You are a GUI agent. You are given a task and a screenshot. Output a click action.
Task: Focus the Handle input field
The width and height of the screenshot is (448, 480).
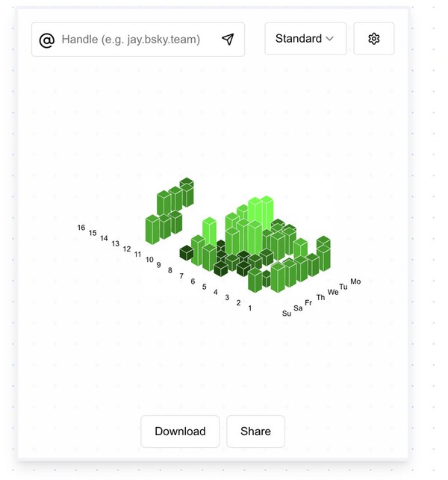(138, 40)
